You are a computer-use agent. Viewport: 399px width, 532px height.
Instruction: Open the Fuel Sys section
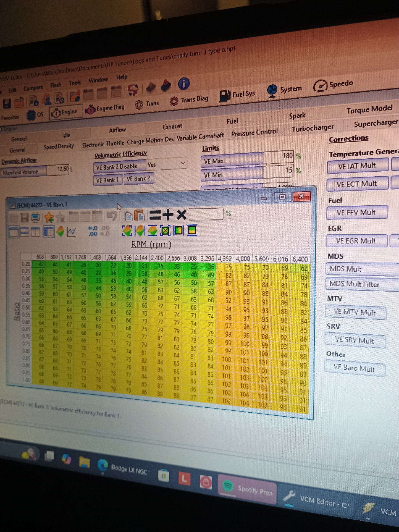(237, 95)
